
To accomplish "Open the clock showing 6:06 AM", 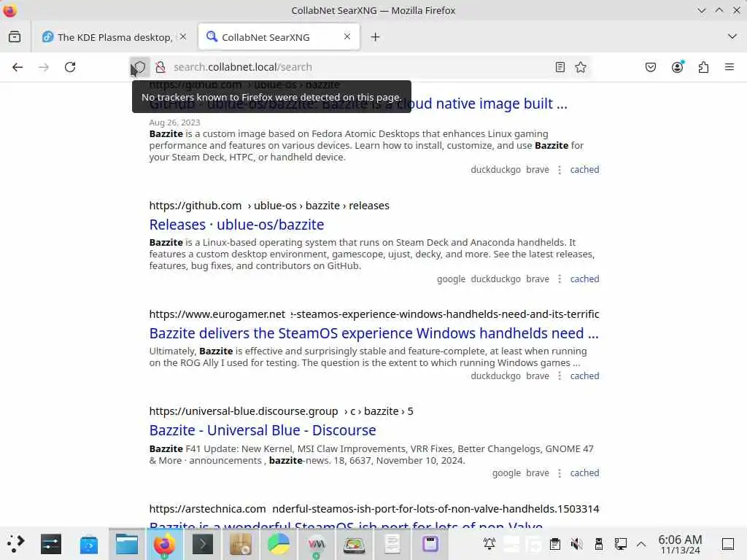I will (680, 544).
